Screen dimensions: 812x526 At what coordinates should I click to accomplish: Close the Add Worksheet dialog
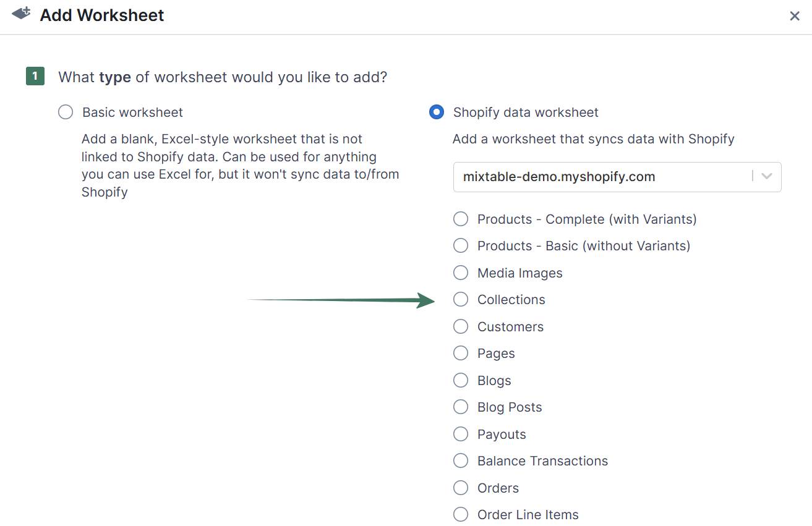[795, 16]
